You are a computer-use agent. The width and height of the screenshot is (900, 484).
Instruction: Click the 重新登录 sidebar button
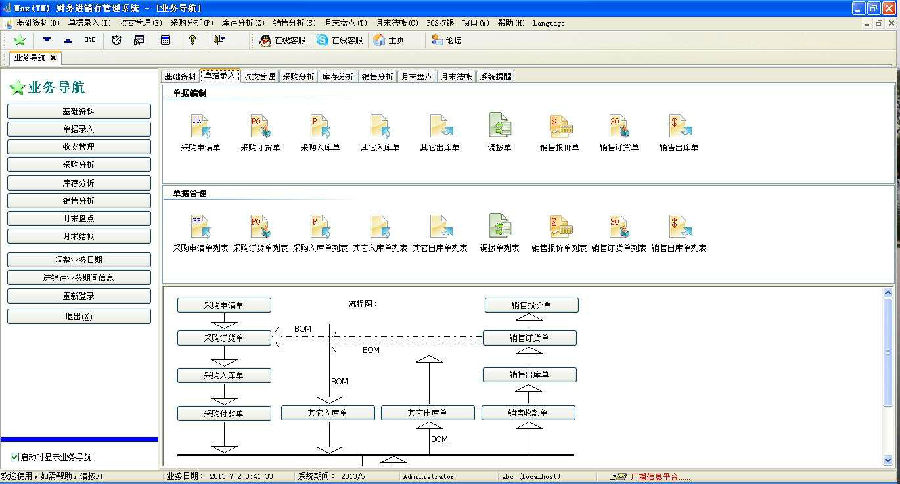79,296
